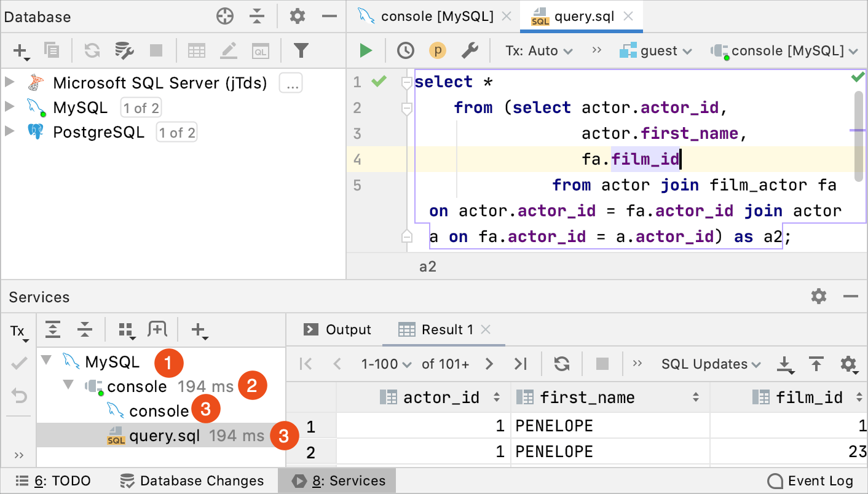Expand the PostgreSQL data source node

click(9, 131)
